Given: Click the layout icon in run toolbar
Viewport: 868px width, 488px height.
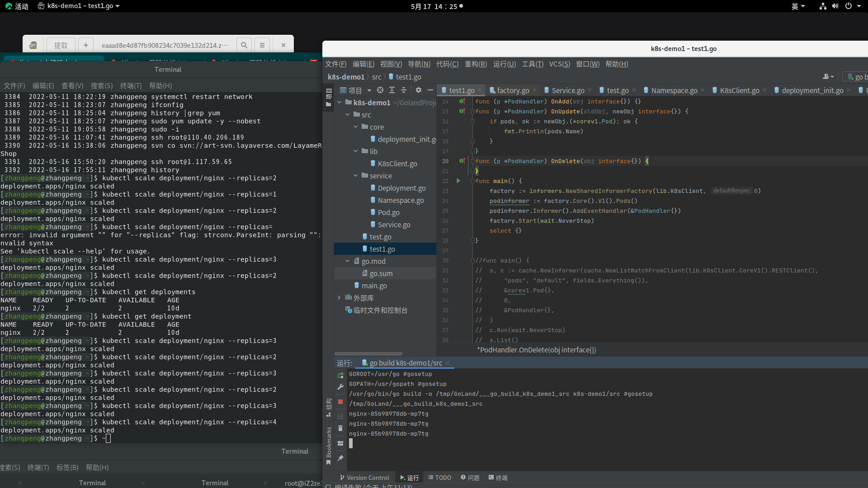Looking at the screenshot, I should pyautogui.click(x=340, y=443).
